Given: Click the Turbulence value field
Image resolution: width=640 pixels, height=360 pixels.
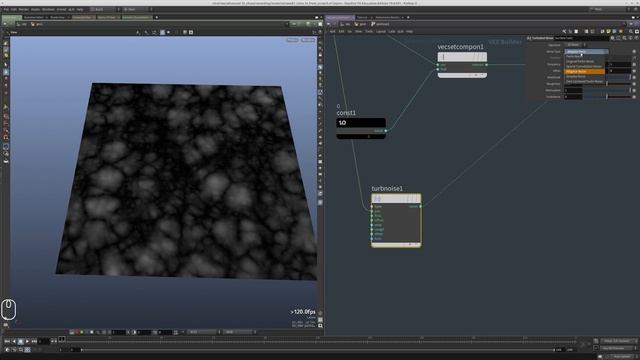Looking at the screenshot, I should pyautogui.click(x=573, y=97).
